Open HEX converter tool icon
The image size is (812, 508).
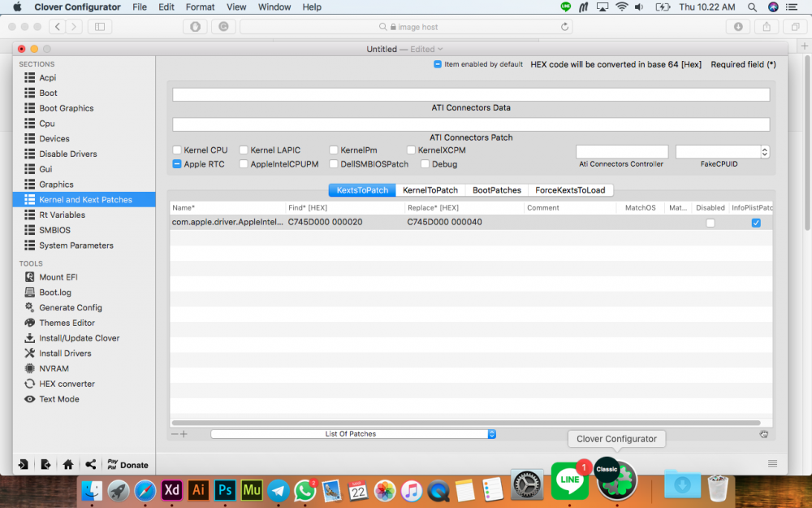pos(29,384)
